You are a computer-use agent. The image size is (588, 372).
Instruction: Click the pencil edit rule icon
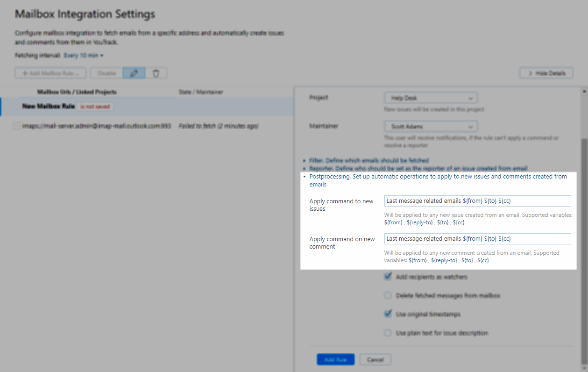pos(134,73)
